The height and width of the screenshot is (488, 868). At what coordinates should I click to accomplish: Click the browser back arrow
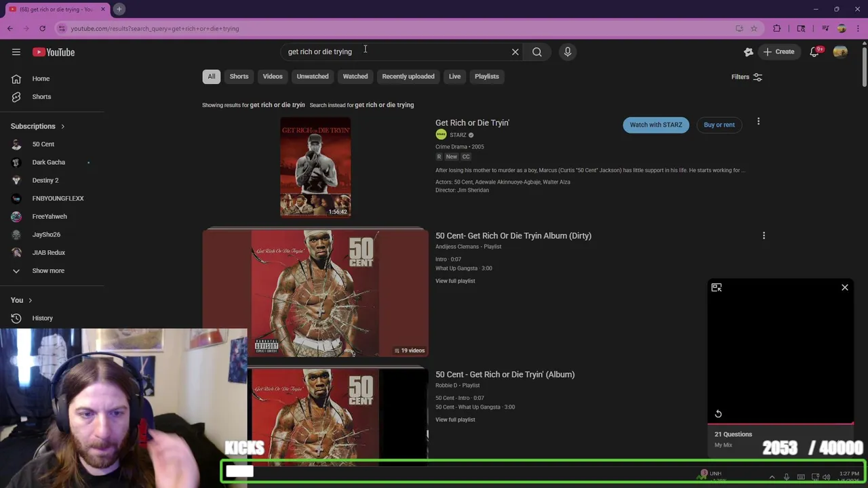coord(10,28)
